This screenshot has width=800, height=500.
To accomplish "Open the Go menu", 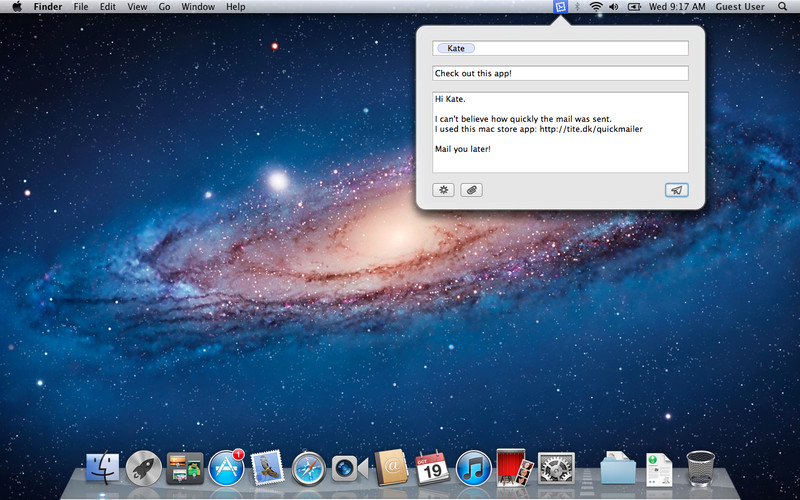I will click(164, 7).
